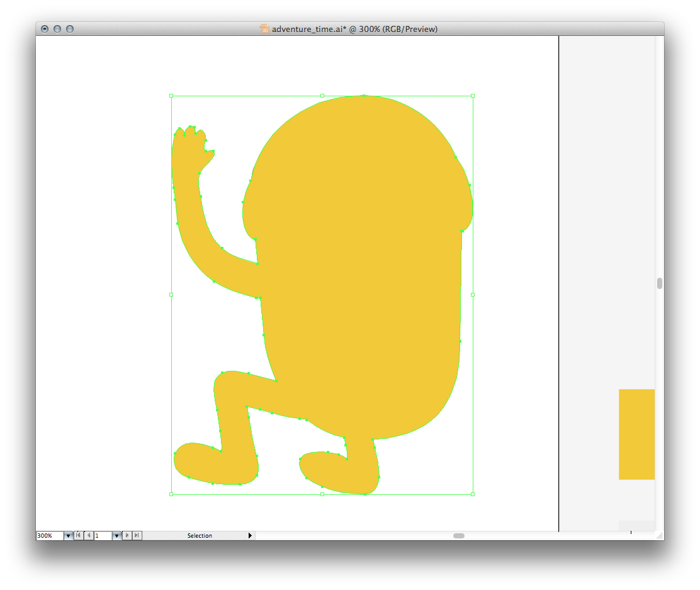Viewport: 700px width, 590px height.
Task: Click the 300% zoom input field
Action: 49,536
